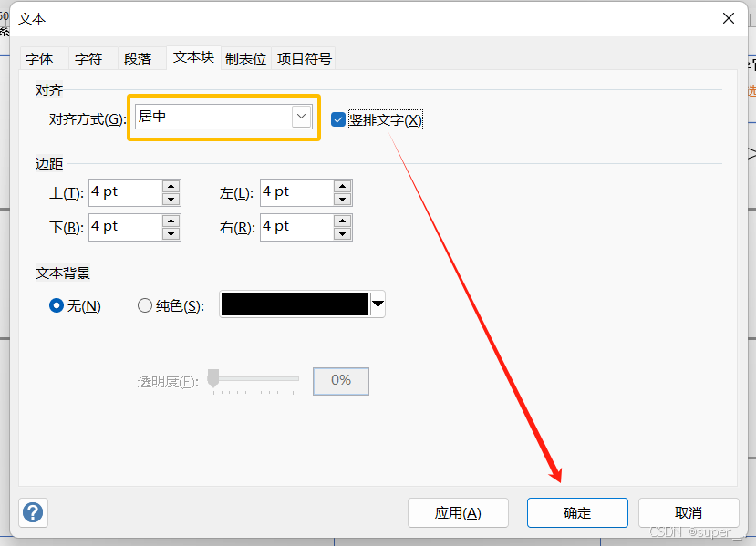756x546 pixels.
Task: Click the 应用 button
Action: click(x=458, y=512)
